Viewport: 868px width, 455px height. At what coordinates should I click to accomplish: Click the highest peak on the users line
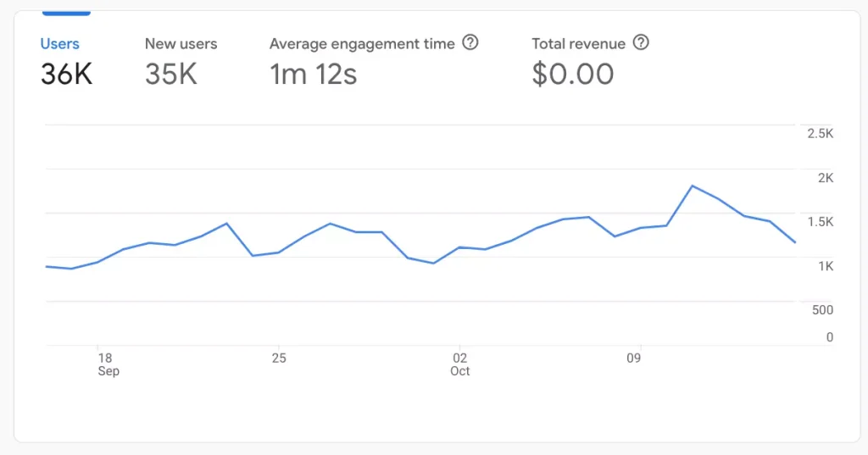(693, 186)
